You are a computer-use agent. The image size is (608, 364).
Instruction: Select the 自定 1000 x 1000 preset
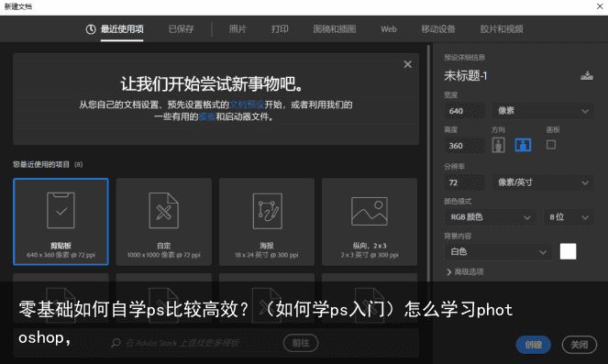(163, 222)
